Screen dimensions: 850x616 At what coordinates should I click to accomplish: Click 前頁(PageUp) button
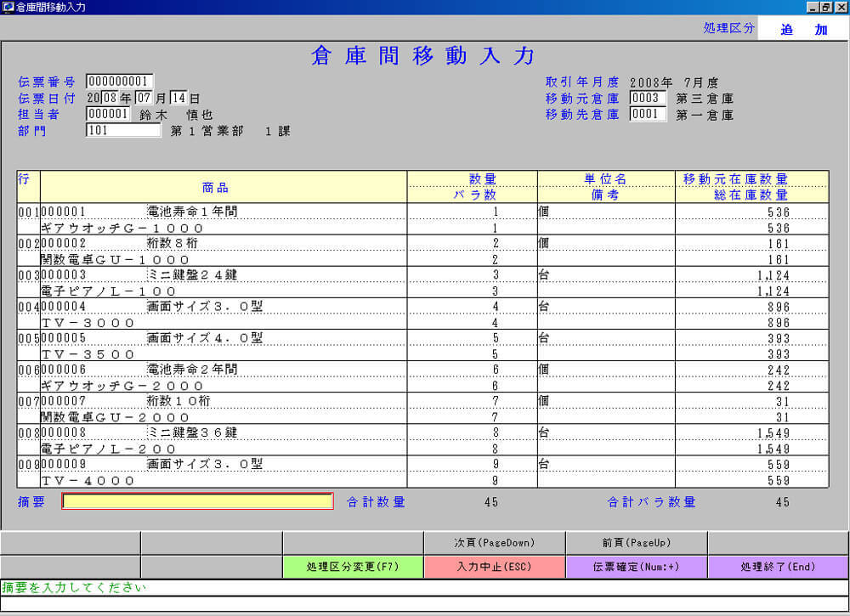[x=637, y=542]
